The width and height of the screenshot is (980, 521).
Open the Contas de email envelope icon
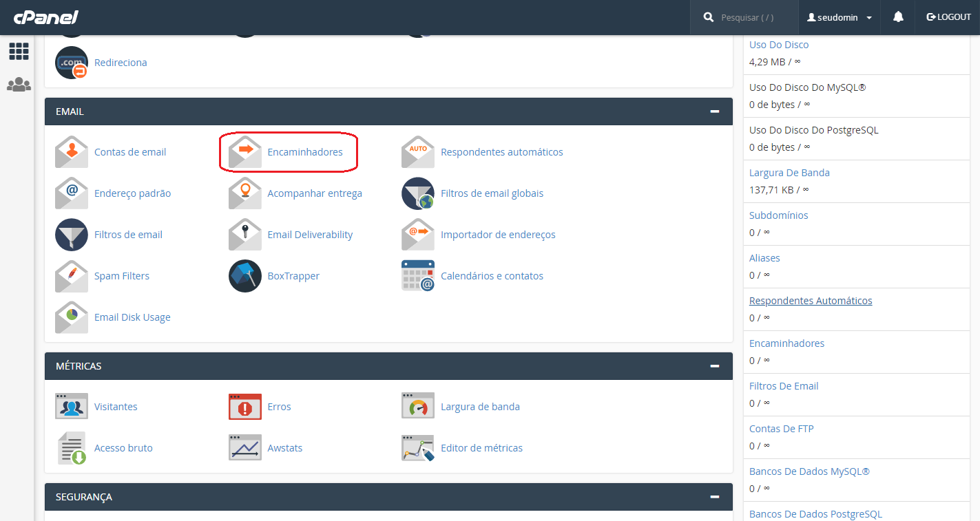[x=72, y=152]
